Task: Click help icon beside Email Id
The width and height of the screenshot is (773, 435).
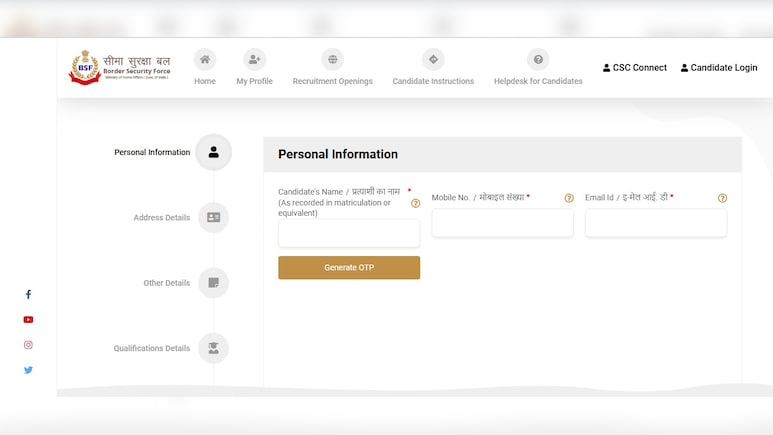Action: [722, 198]
